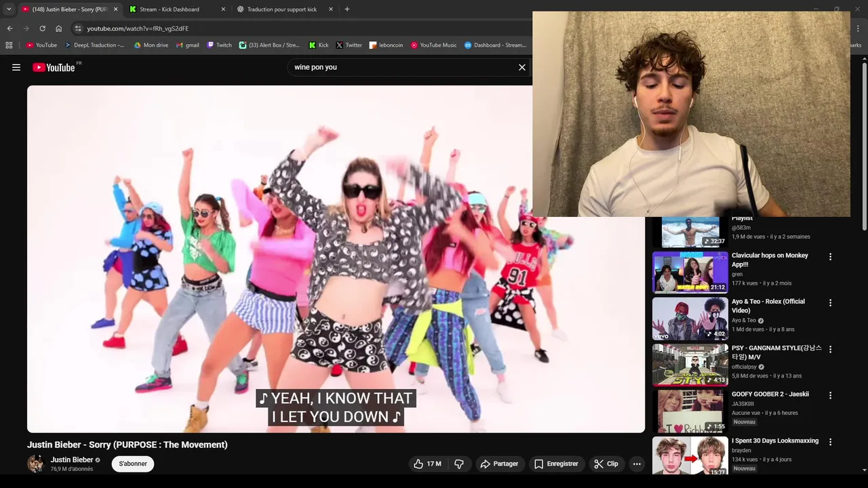Open the 32:37 playlist video thumbnail
This screenshot has width=868, height=488.
pyautogui.click(x=690, y=232)
